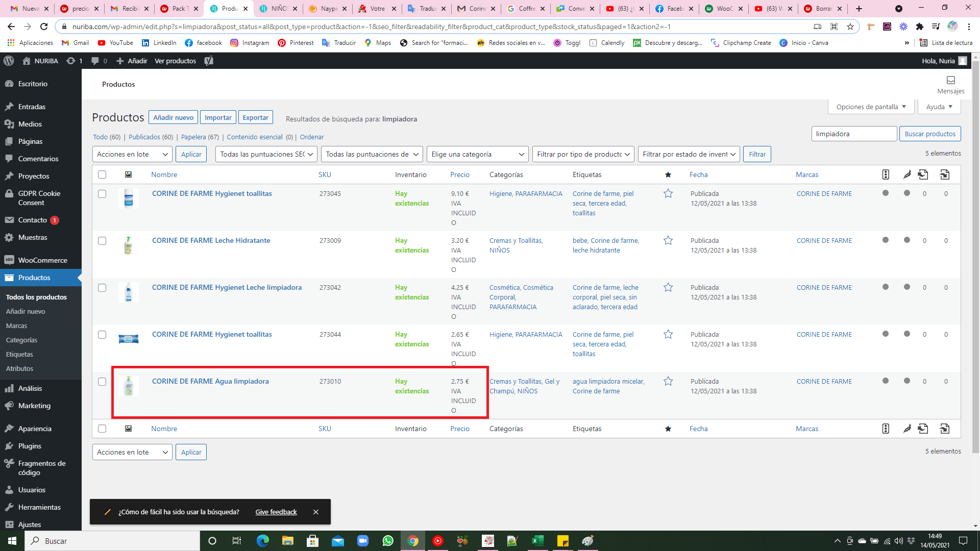Viewport: 980px width, 551px height.
Task: Mark Hygienet toallitas 273045 as featured
Action: pyautogui.click(x=668, y=194)
